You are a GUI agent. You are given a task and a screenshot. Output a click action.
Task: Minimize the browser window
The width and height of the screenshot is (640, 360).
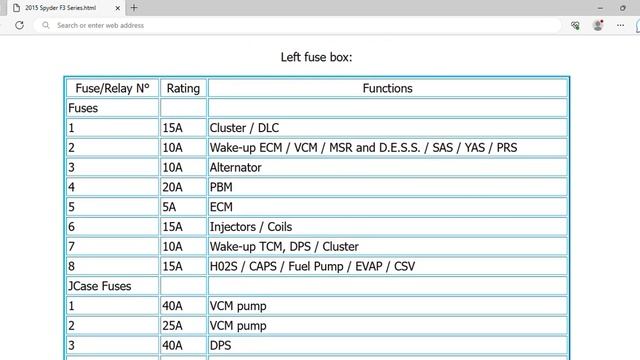click(x=600, y=8)
